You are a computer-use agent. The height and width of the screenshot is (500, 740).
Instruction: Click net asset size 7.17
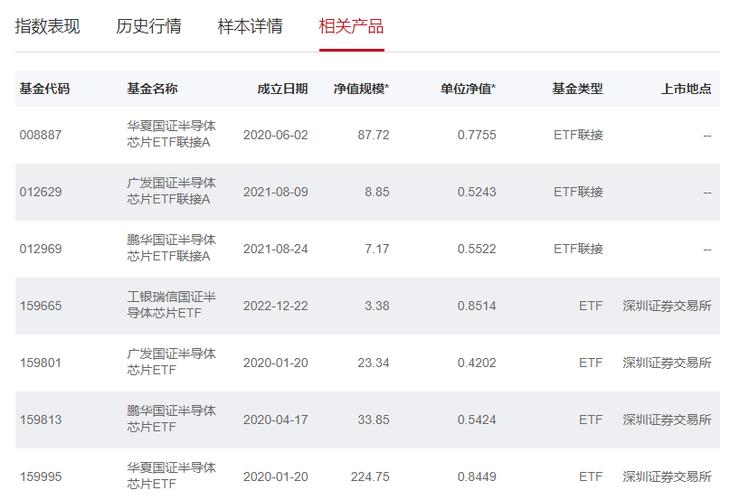pyautogui.click(x=377, y=249)
